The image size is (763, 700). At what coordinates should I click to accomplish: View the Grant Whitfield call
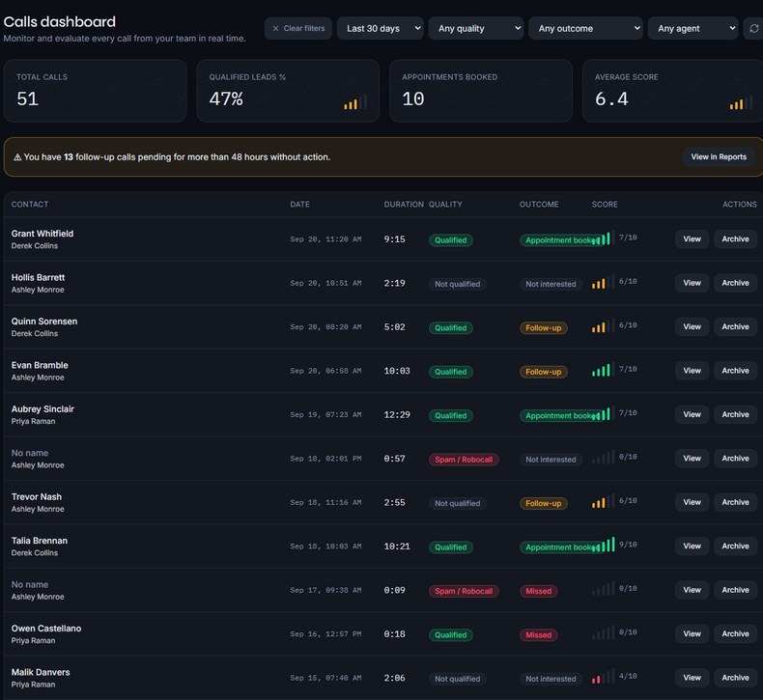tap(692, 239)
